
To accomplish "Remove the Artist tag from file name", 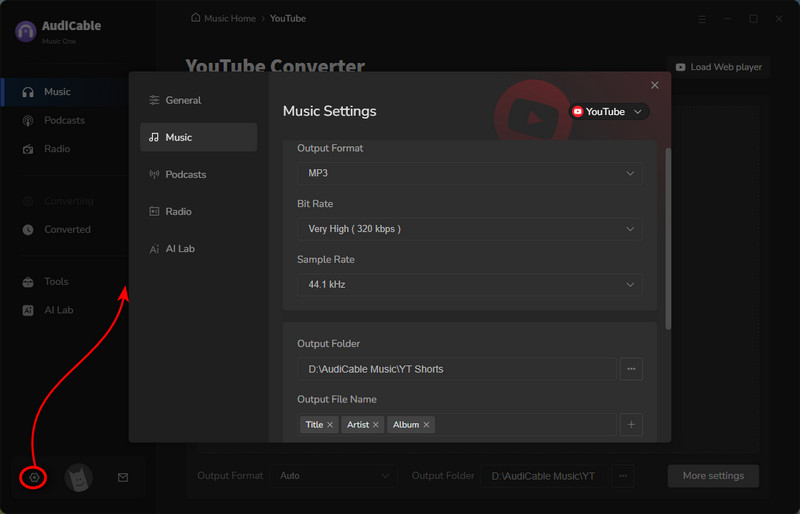I will (x=376, y=425).
